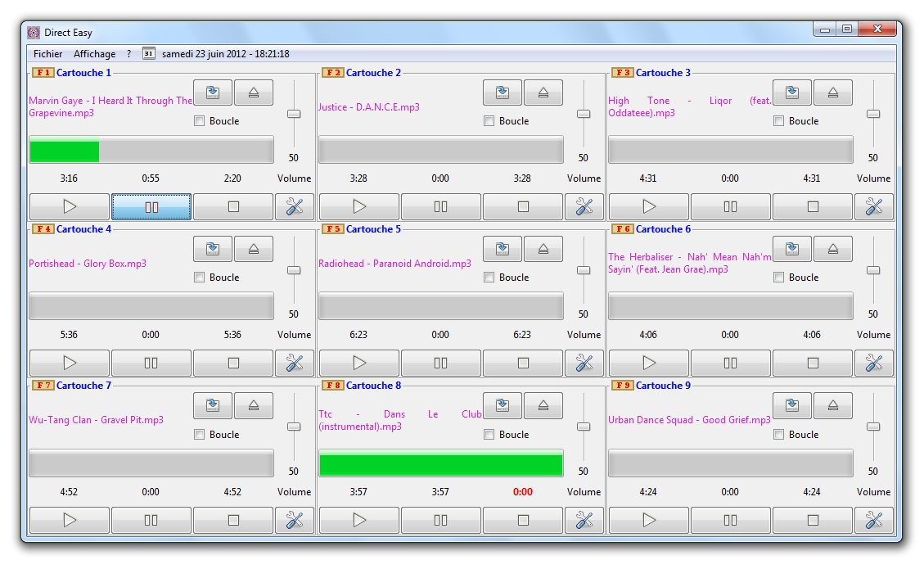Click the green progress bar of Cartouche 1
The height and width of the screenshot is (569, 924).
pyautogui.click(x=64, y=150)
